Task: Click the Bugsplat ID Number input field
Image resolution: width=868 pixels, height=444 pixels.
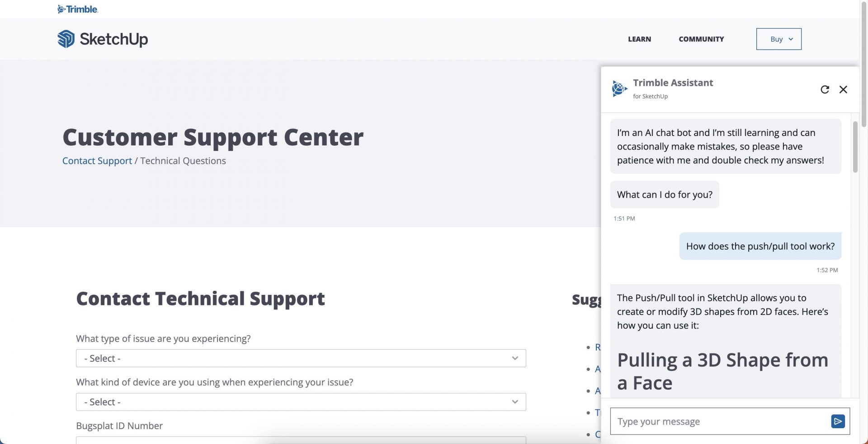Action: [301, 440]
